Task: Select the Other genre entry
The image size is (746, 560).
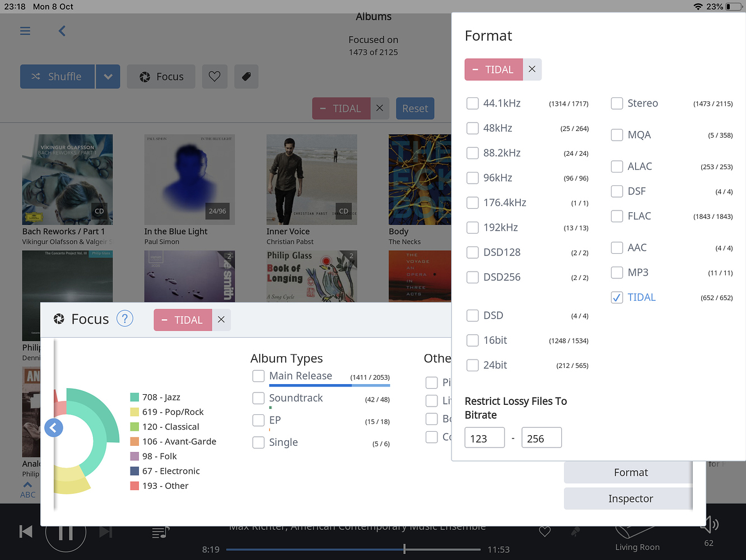Action: [159, 486]
